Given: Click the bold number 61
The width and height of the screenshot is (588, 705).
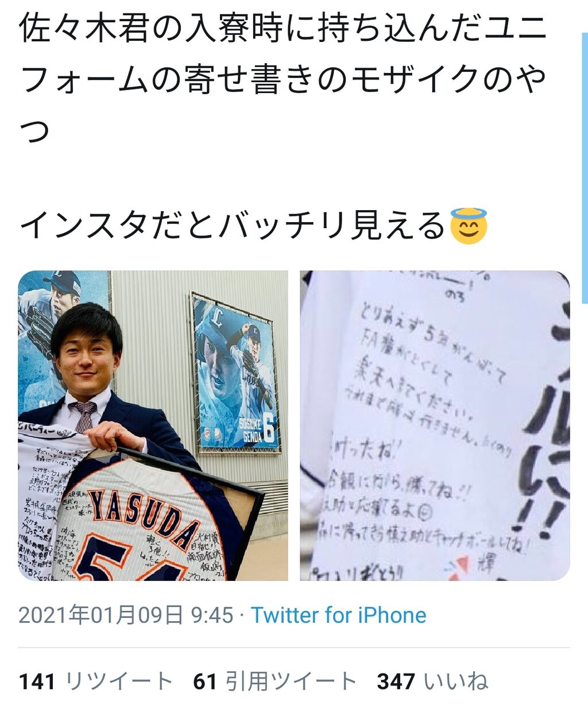Looking at the screenshot, I should coord(205,682).
